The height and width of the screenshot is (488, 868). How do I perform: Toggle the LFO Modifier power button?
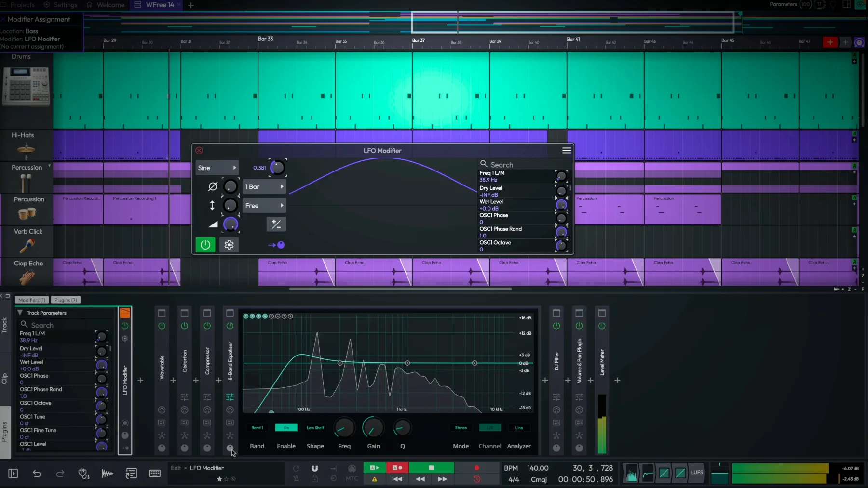point(205,245)
